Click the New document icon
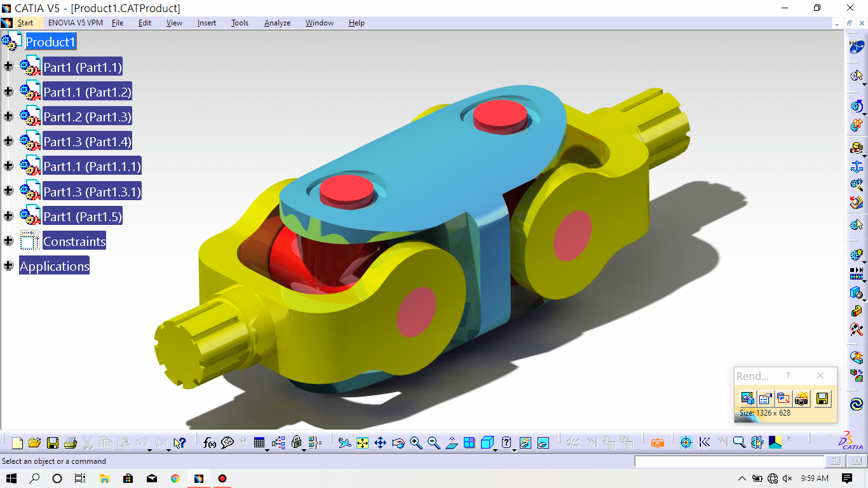Viewport: 868px width, 488px height. click(17, 443)
